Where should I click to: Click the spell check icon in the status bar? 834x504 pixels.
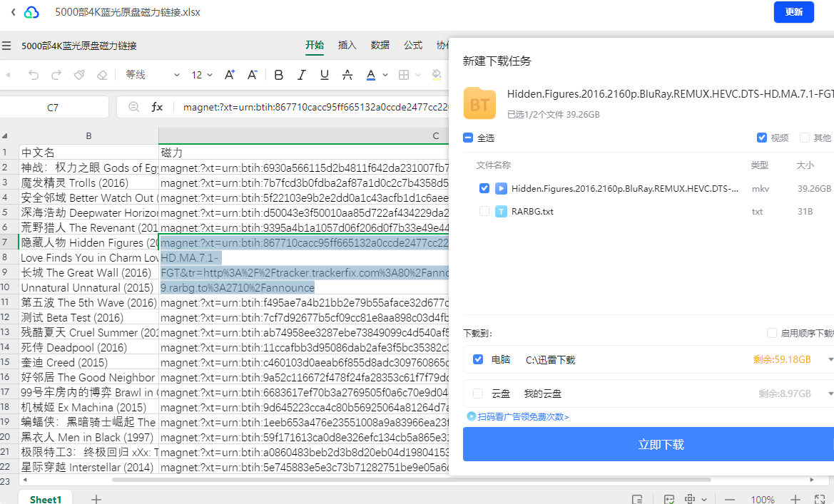point(669,499)
